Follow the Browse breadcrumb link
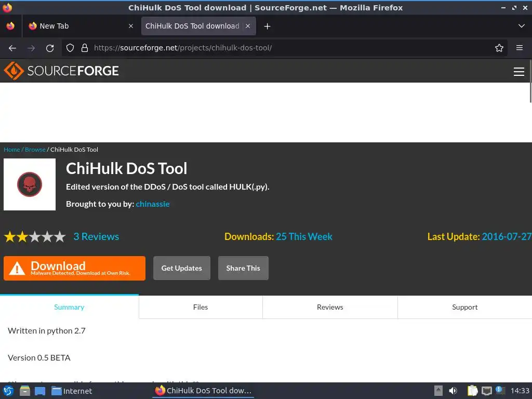 35,149
